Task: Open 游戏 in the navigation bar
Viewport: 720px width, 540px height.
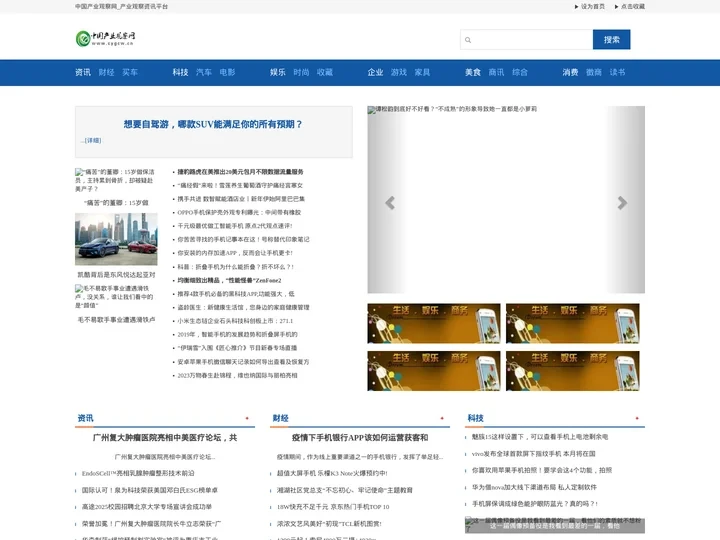Action: click(399, 72)
